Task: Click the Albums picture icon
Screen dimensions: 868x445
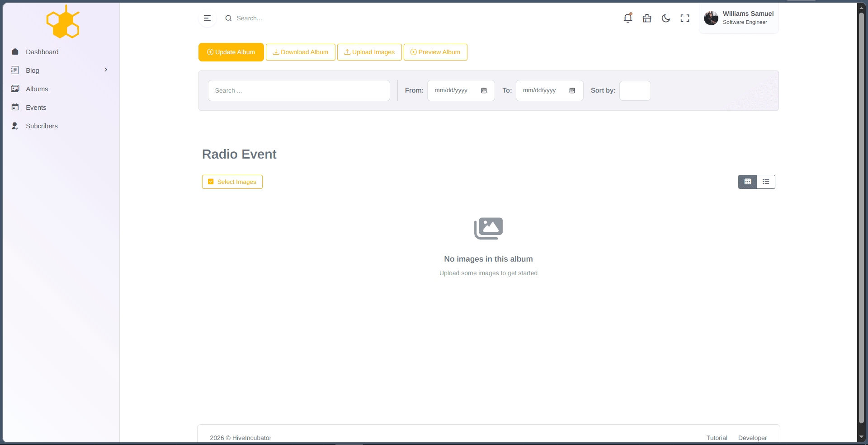Action: point(15,89)
